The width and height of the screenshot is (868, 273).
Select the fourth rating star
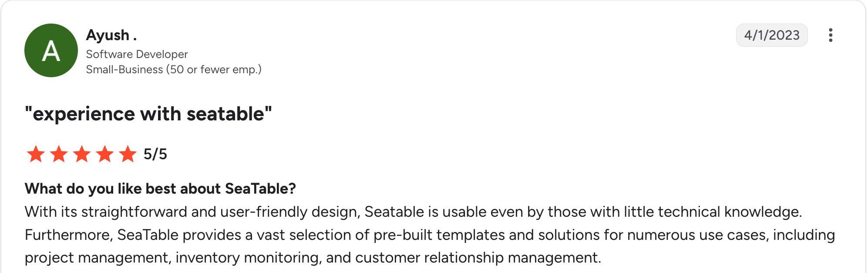(105, 154)
